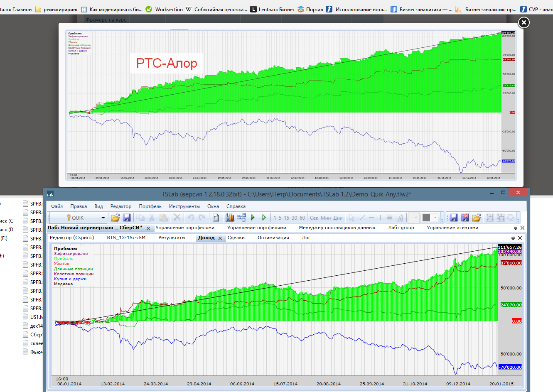The height and width of the screenshot is (392, 553).
Task: Open the Редактор (Скрипт) tab
Action: 72,238
